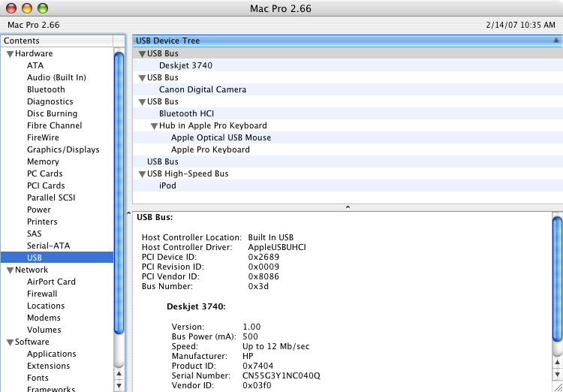Select FireWire in the sidebar
Viewport: 563px width, 392px height.
[43, 137]
